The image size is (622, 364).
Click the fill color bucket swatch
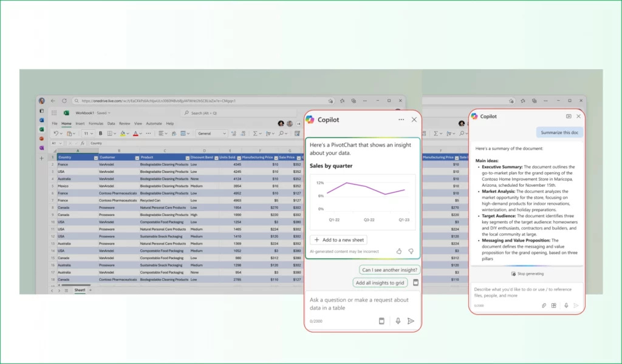click(123, 133)
